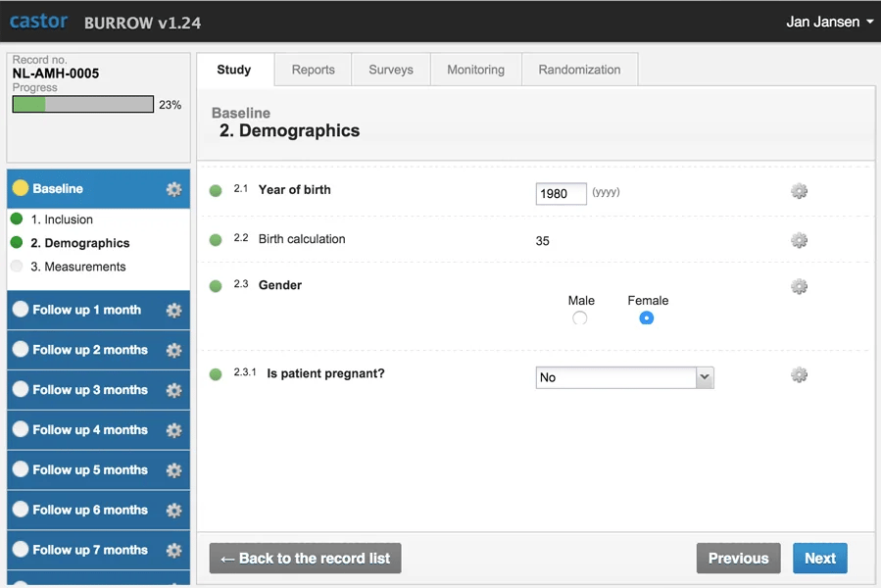The image size is (881, 588).
Task: Open the Follow up 1 month gear
Action: click(x=174, y=311)
